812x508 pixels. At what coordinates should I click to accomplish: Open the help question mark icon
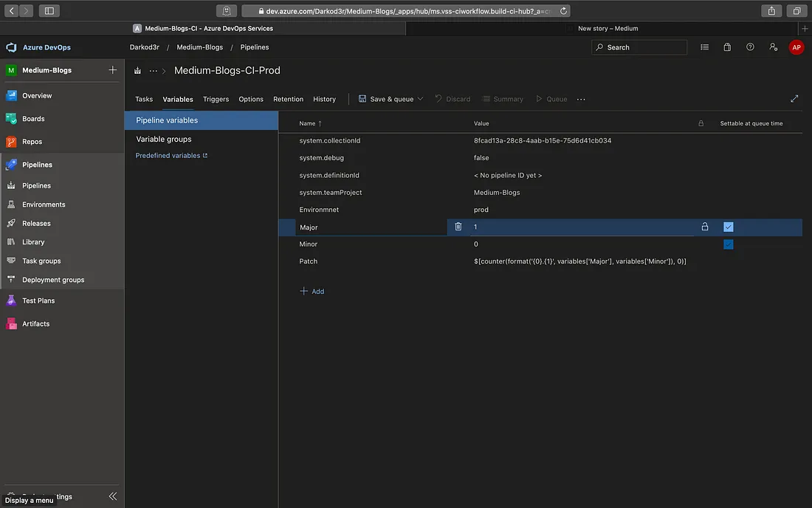(750, 47)
